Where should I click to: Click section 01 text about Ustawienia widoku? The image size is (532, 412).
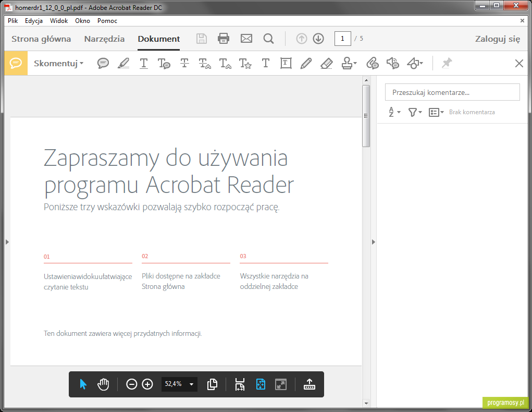88,282
